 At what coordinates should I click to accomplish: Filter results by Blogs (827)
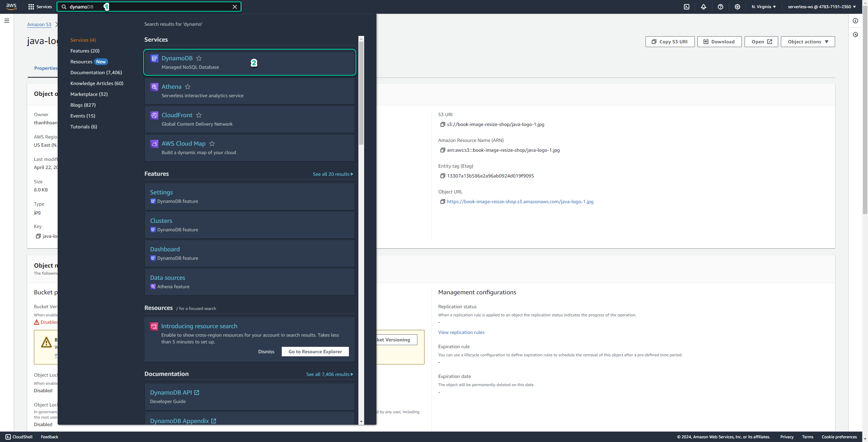(x=83, y=105)
